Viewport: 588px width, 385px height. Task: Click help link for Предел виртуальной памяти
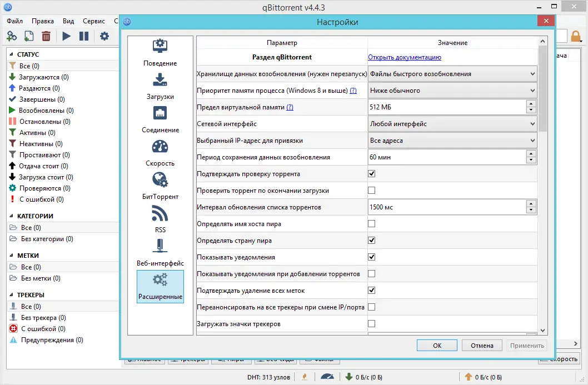(x=290, y=107)
